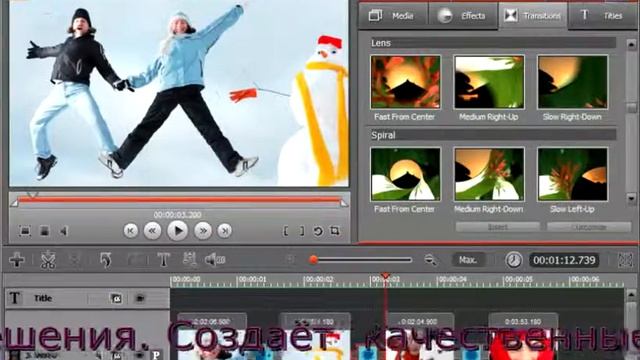Click the red timeline zoom slider handle
Viewport: 640px width, 360px height.
click(x=313, y=260)
